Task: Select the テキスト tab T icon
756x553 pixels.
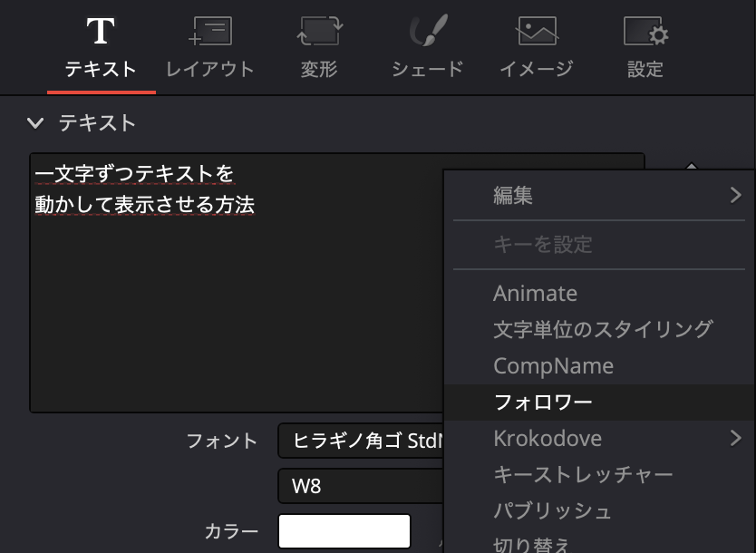Action: 101,31
